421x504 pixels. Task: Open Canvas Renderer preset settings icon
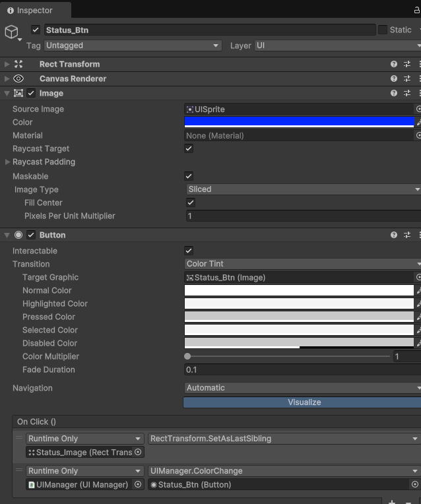tap(407, 79)
